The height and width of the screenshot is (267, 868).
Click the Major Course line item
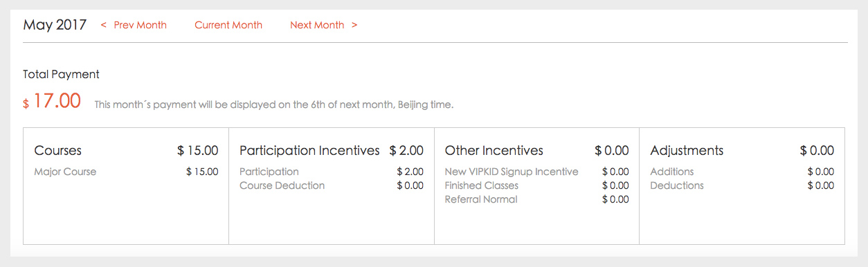pyautogui.click(x=126, y=172)
